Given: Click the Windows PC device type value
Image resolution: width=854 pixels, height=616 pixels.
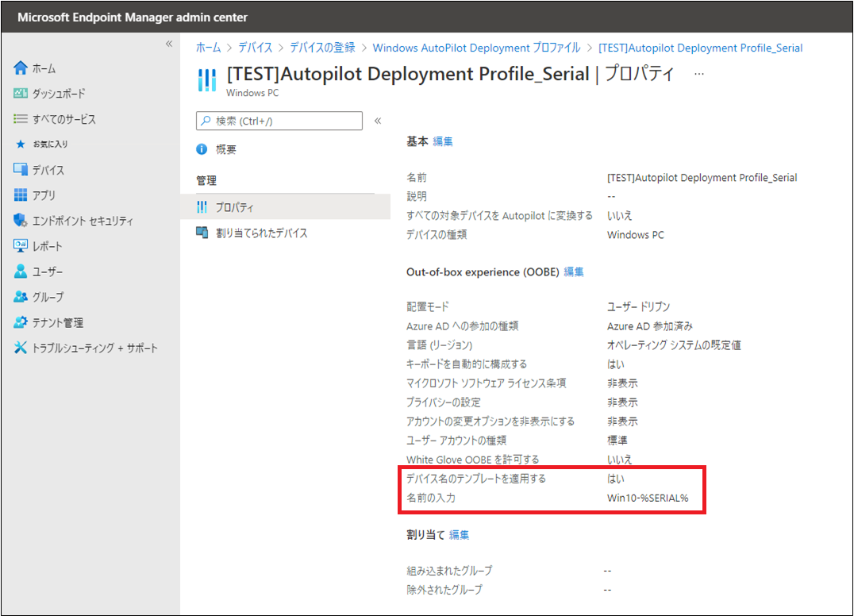Looking at the screenshot, I should coord(636,235).
